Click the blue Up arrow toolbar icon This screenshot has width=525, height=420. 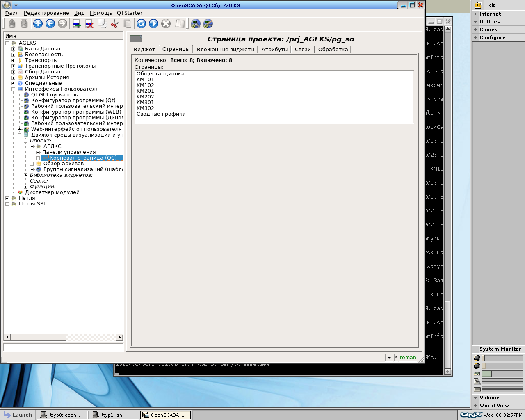point(38,24)
